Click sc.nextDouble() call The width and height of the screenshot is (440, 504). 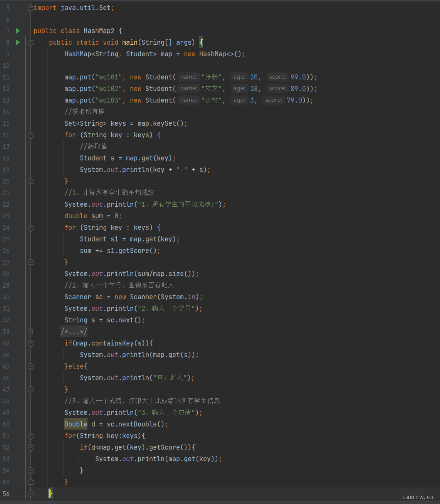click(x=136, y=424)
